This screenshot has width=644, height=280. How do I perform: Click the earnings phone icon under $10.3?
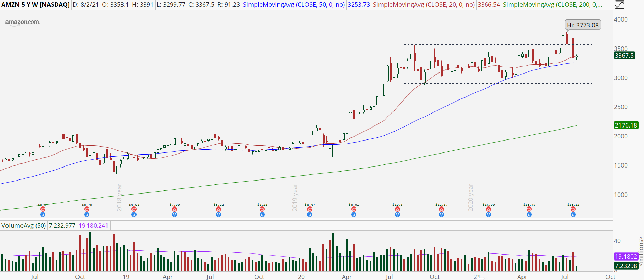click(398, 209)
